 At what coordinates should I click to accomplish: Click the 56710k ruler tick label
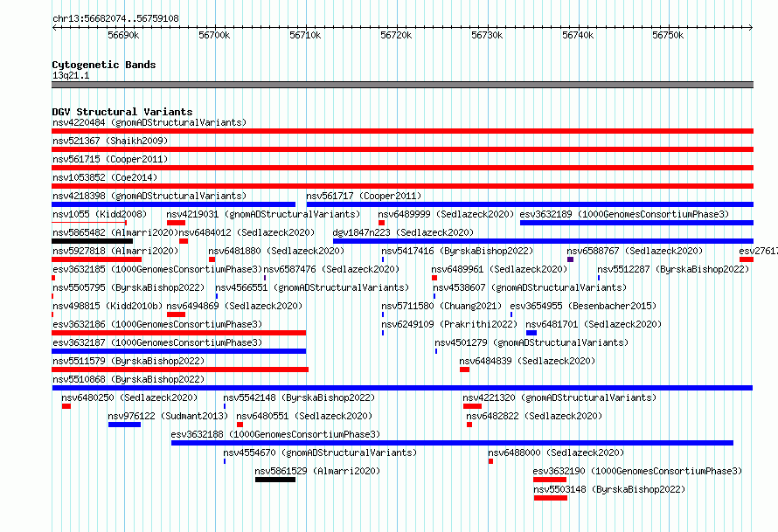point(305,35)
